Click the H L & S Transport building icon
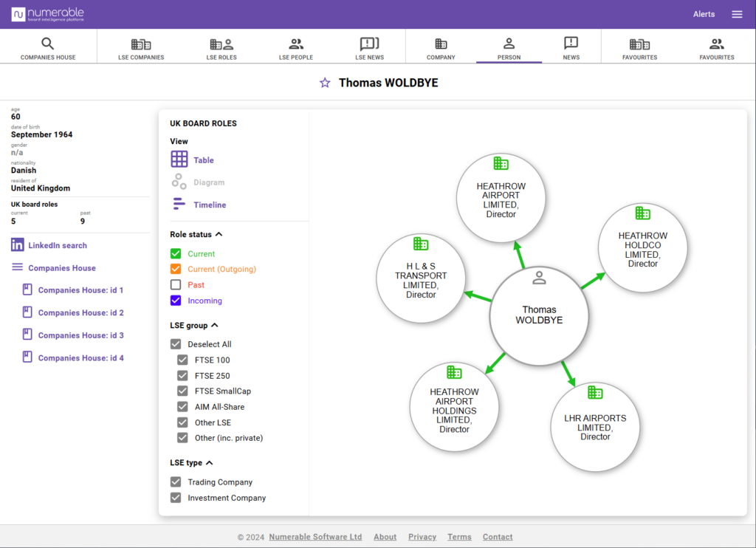The image size is (756, 548). (420, 244)
